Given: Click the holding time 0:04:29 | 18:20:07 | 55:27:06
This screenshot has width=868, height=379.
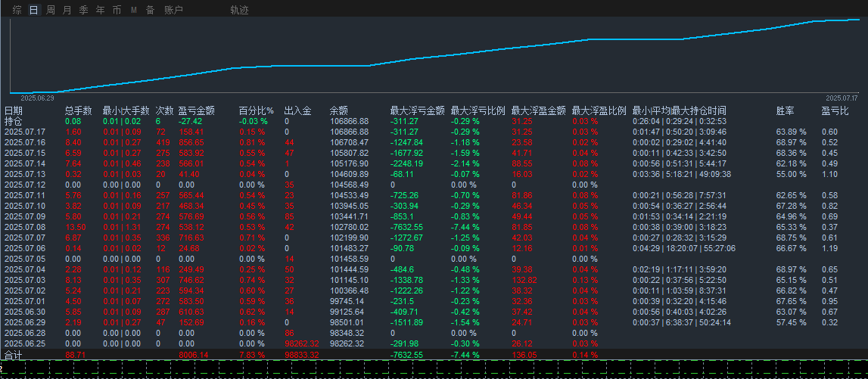Looking at the screenshot, I should (x=684, y=247).
